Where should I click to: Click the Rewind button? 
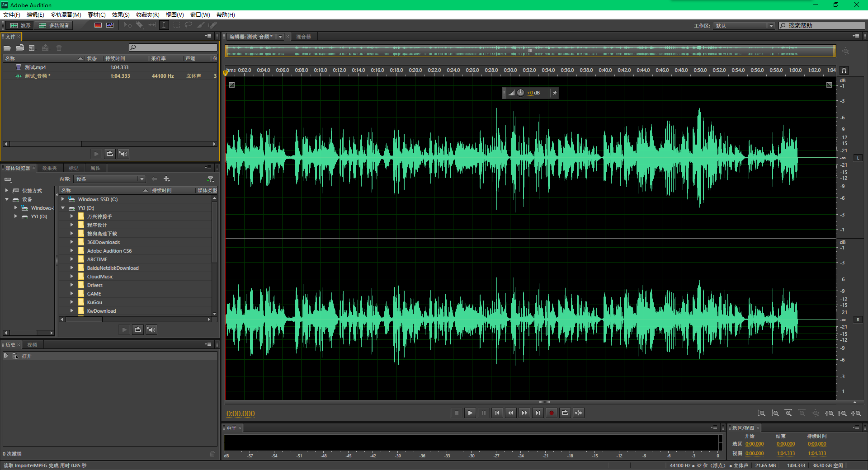coord(511,413)
